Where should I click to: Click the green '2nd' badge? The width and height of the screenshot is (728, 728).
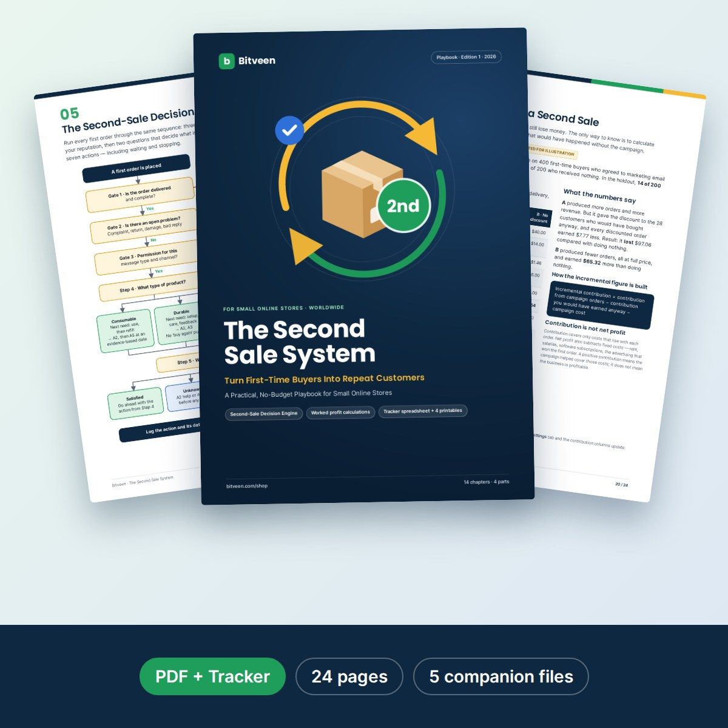[x=403, y=206]
